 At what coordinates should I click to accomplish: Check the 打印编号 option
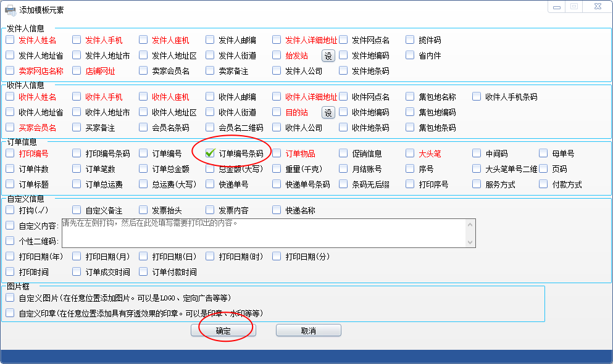click(9, 153)
